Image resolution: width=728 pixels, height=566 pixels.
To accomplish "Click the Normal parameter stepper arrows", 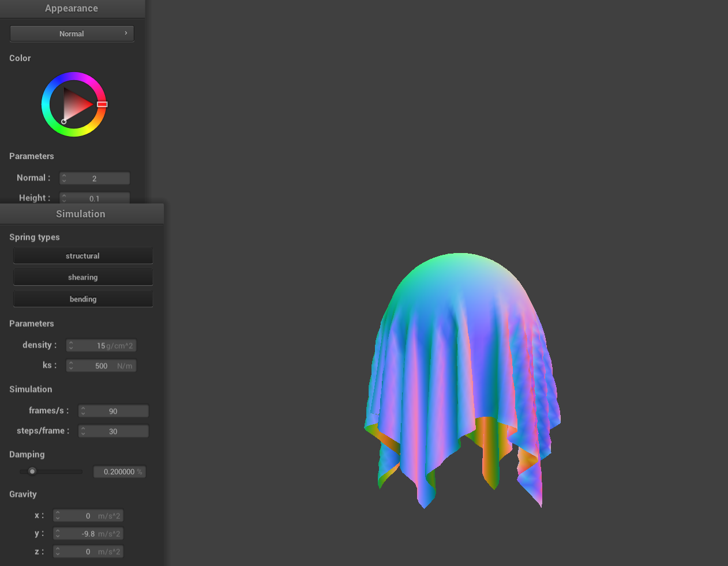I will tap(64, 179).
